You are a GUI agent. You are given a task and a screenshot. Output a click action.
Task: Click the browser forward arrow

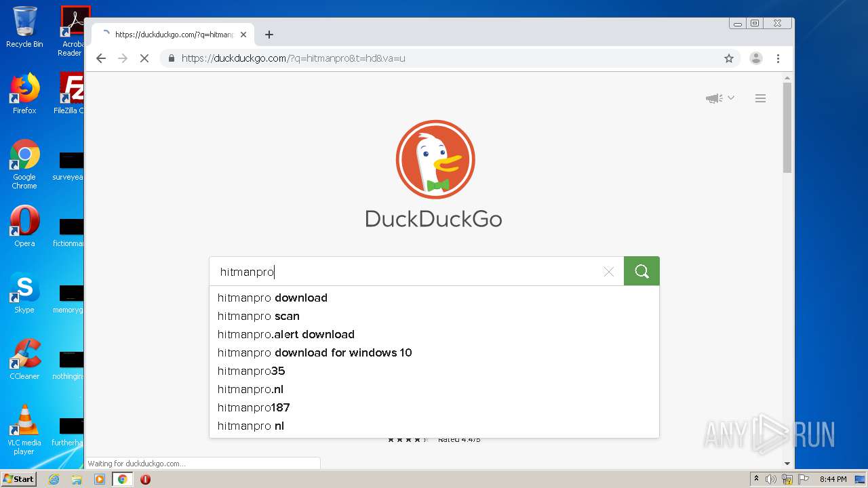pyautogui.click(x=123, y=58)
